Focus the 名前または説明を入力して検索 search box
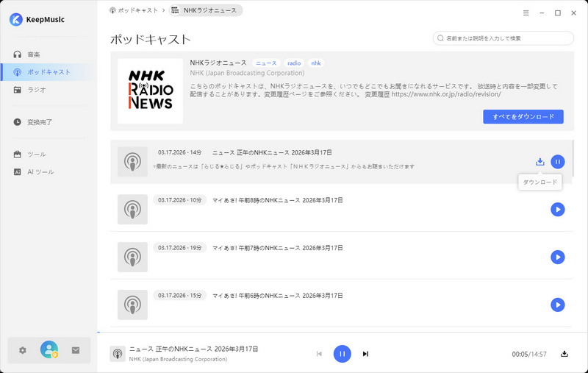 pyautogui.click(x=503, y=38)
